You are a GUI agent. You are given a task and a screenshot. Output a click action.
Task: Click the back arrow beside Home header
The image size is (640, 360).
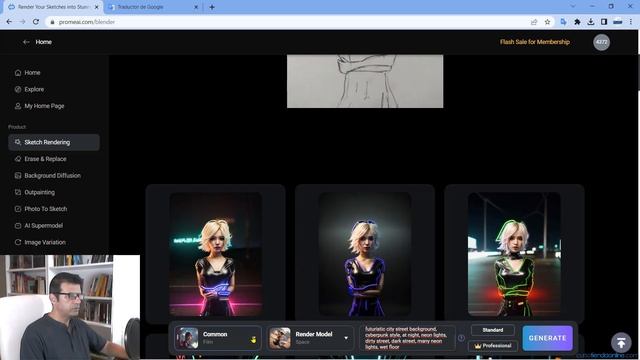tap(26, 42)
